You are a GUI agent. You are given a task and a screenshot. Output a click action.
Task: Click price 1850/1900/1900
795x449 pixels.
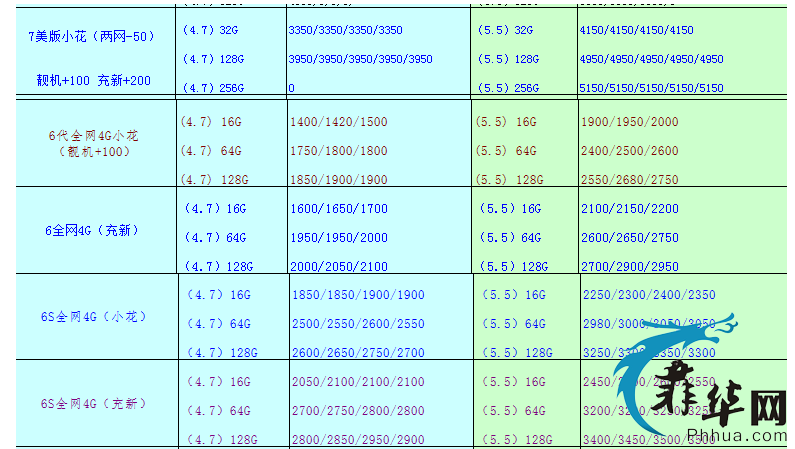(339, 180)
